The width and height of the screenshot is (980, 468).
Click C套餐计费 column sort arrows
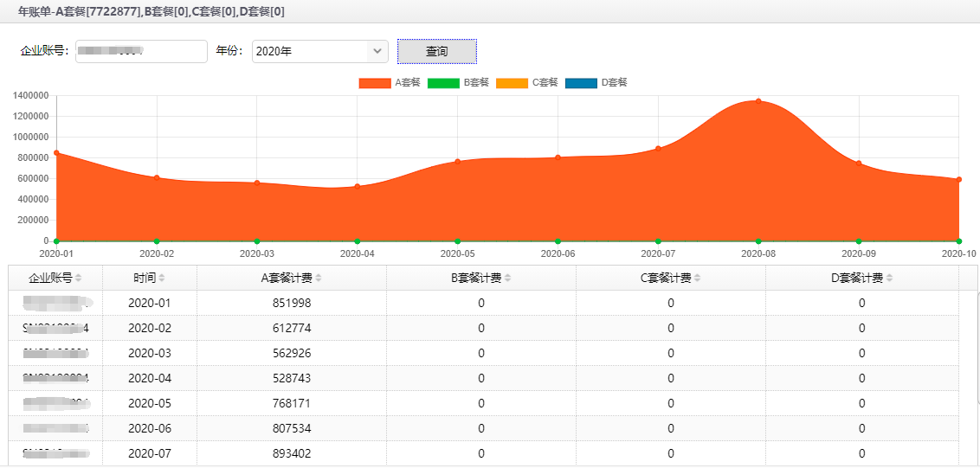pos(697,278)
